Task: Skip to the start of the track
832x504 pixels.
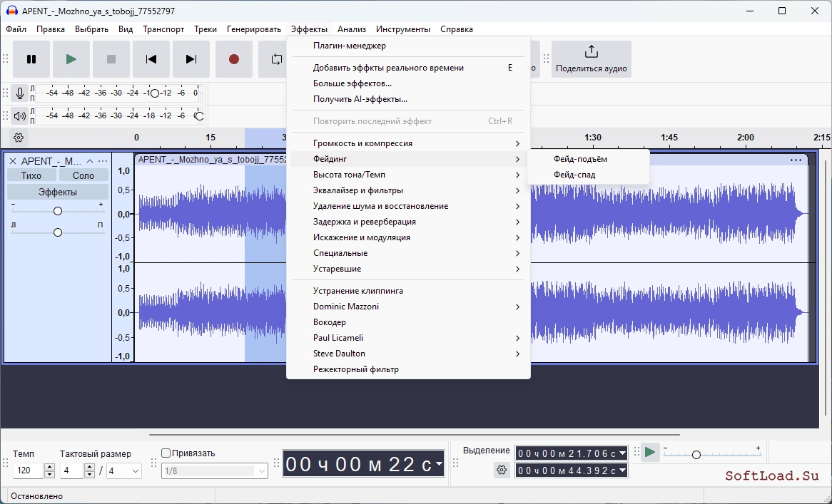Action: (x=151, y=59)
